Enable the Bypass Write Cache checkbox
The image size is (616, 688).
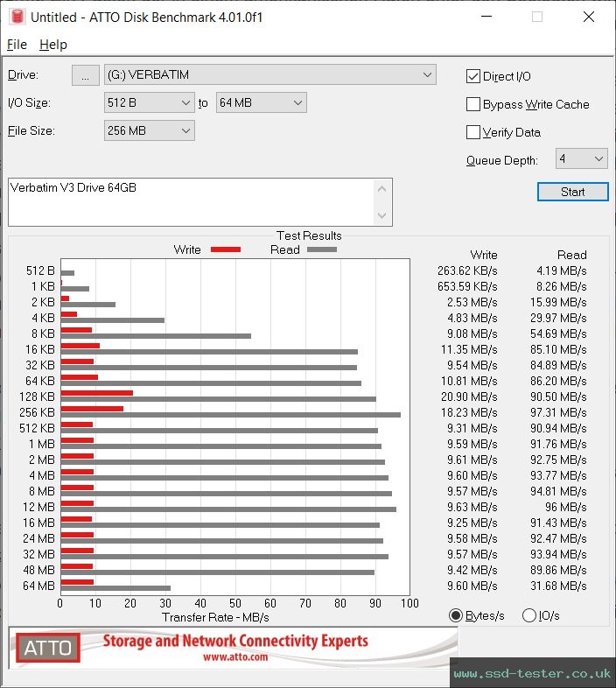tap(473, 104)
